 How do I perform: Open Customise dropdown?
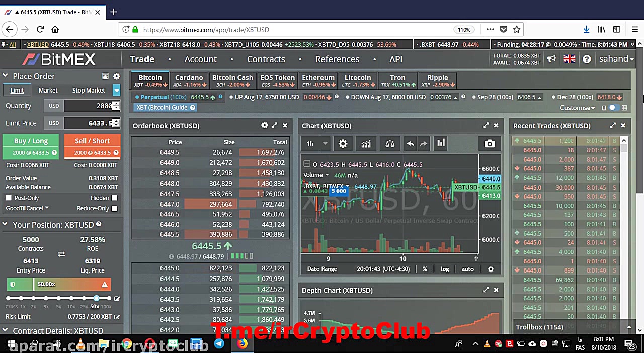[x=577, y=108]
